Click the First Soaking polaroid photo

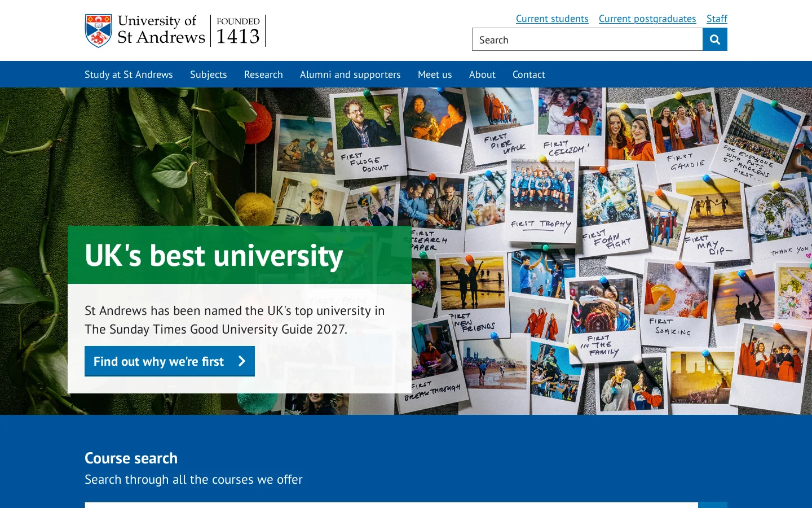point(676,302)
